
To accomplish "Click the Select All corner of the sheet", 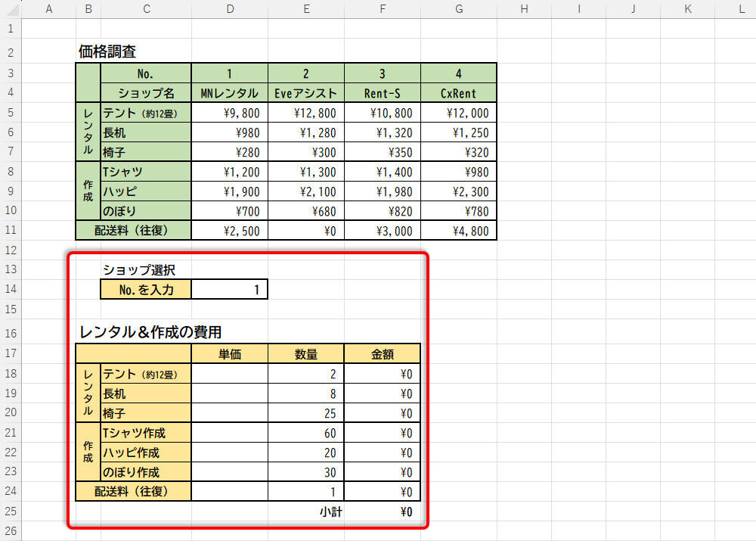I will click(x=11, y=9).
